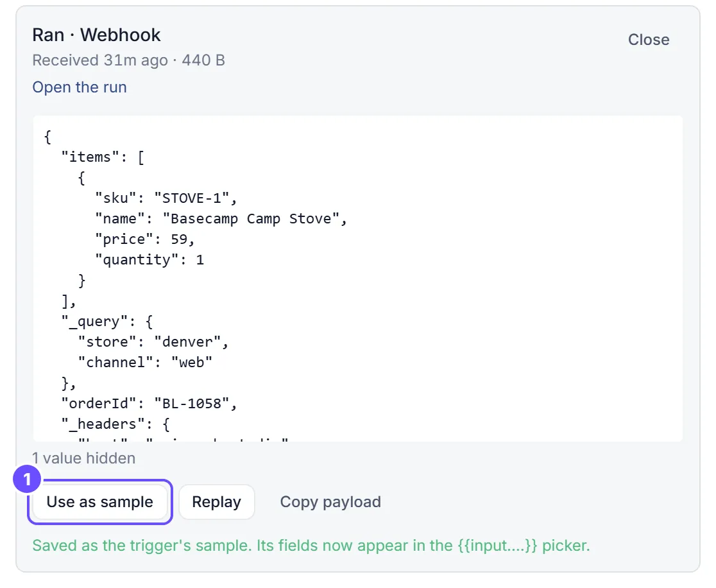Click the "price": 59 line
Viewport: 716px width, 588px height.
145,239
